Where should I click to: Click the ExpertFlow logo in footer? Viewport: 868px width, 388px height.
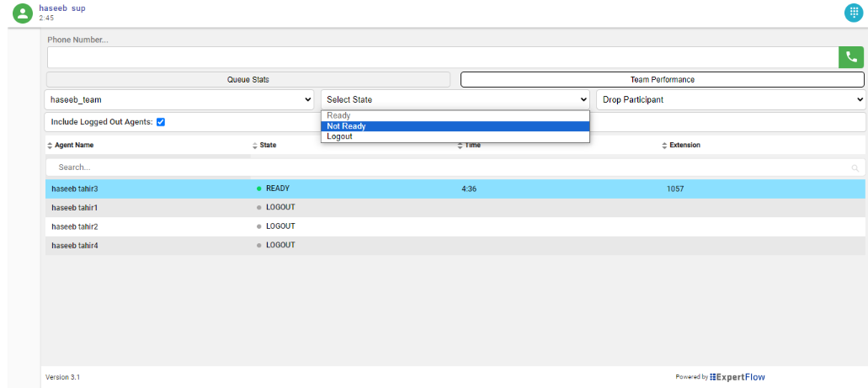click(x=737, y=377)
